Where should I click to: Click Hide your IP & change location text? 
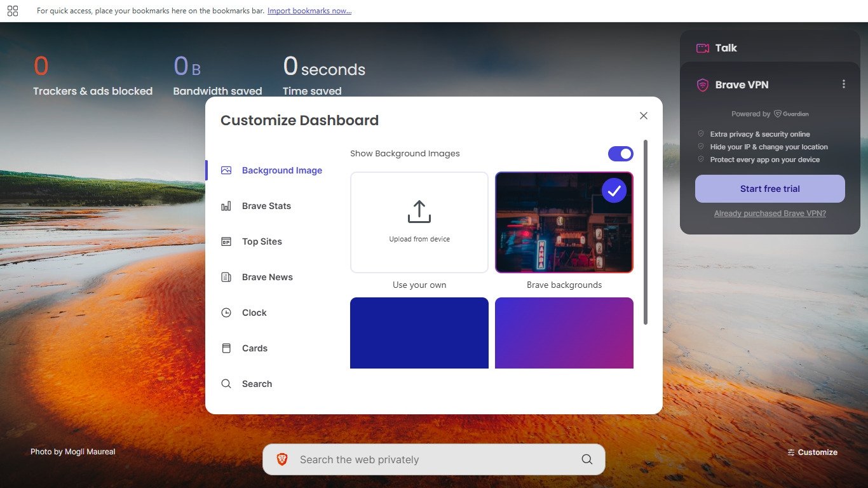pyautogui.click(x=769, y=147)
